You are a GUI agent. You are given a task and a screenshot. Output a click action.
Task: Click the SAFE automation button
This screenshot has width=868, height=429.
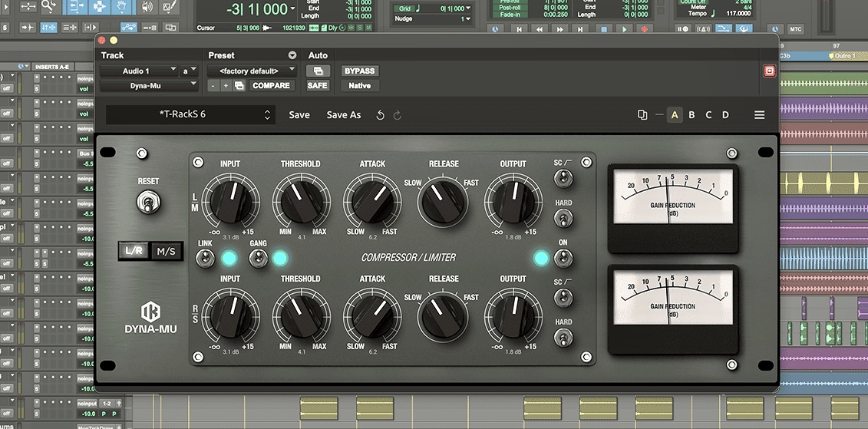pyautogui.click(x=318, y=86)
